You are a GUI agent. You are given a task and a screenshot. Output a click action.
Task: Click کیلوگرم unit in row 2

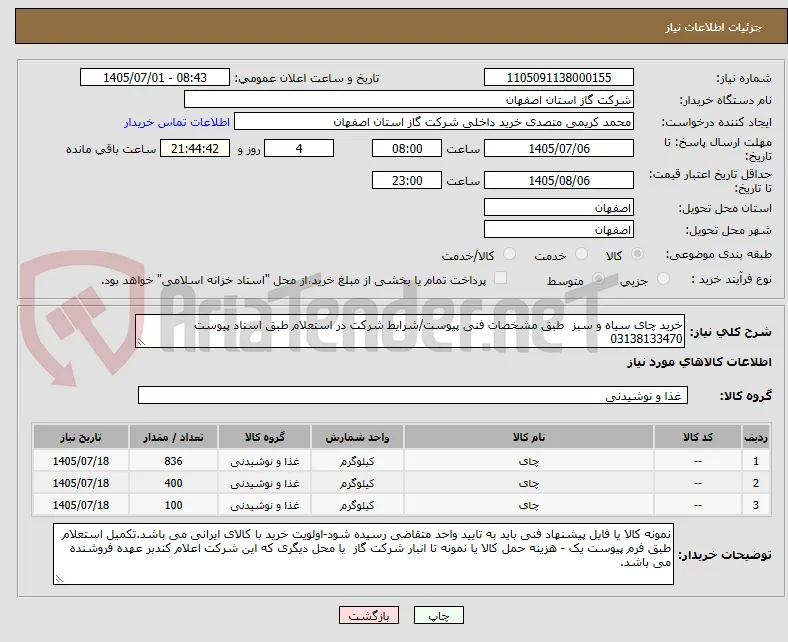coord(357,484)
